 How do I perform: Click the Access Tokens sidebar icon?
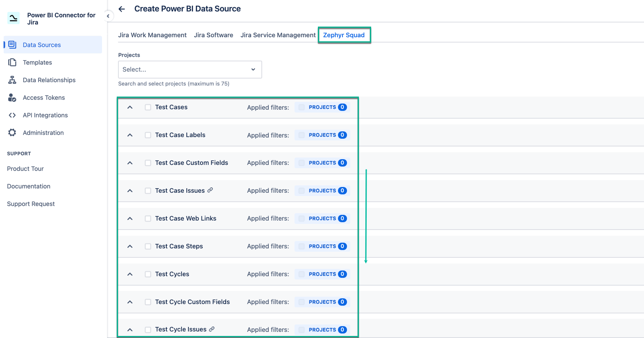[12, 97]
